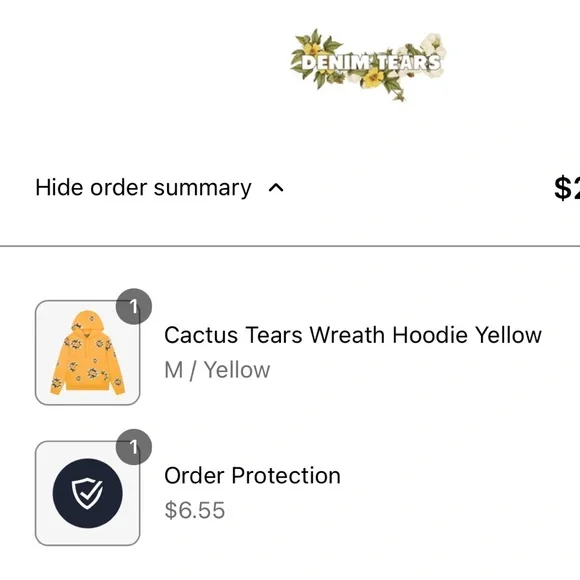Click the Hide order summary text

click(143, 188)
